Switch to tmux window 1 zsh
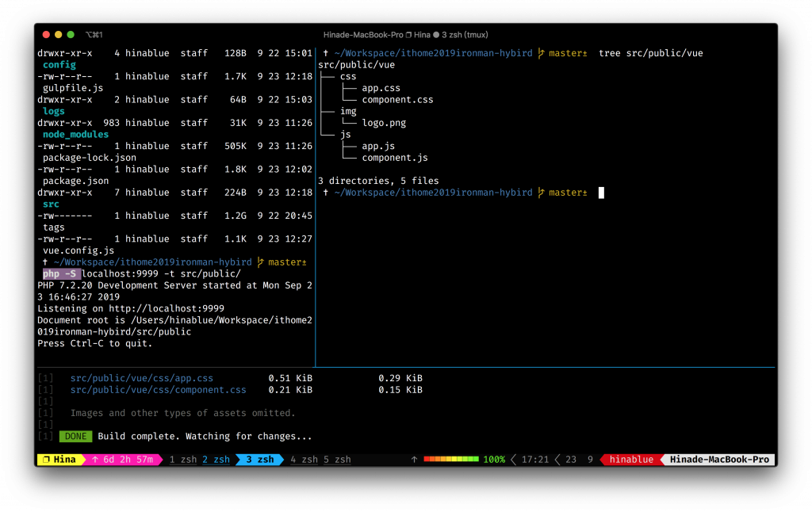 click(x=183, y=460)
